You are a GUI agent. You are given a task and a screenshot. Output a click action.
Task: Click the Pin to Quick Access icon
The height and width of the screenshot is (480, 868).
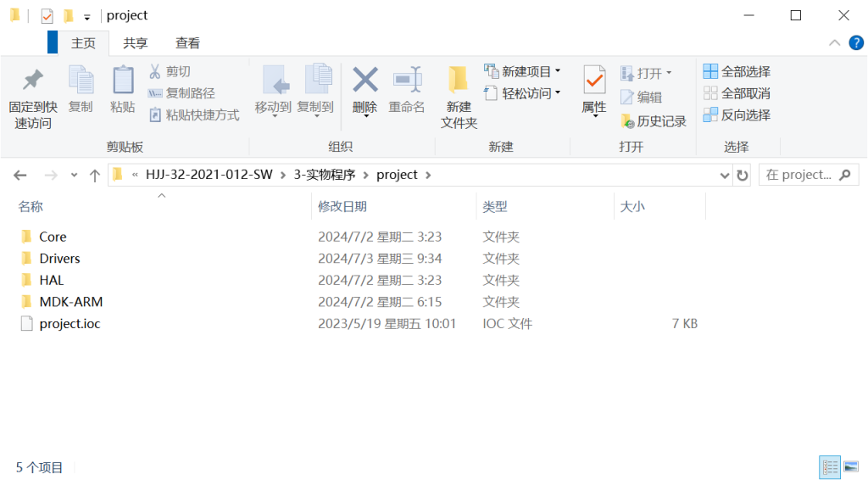pyautogui.click(x=33, y=80)
